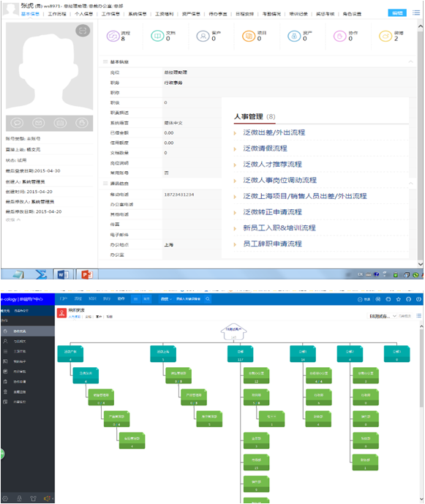Open the purple 流程 count icon

click(113, 36)
